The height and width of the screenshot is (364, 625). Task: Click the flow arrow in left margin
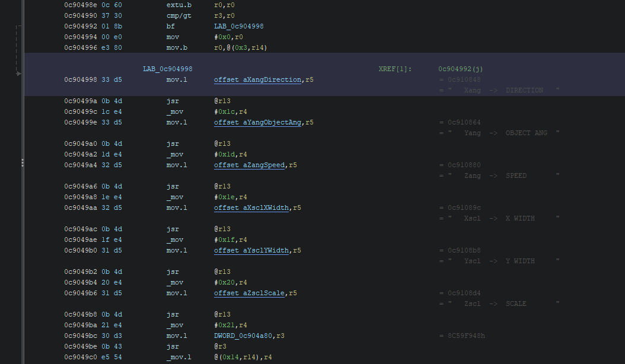[x=19, y=74]
